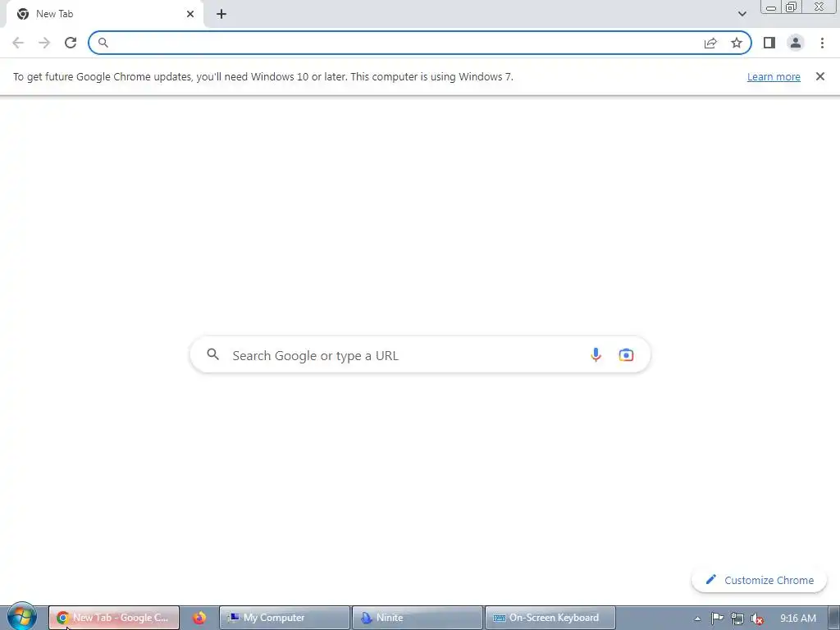This screenshot has height=630, width=840.
Task: Click the browser Back arrow
Action: click(x=18, y=43)
